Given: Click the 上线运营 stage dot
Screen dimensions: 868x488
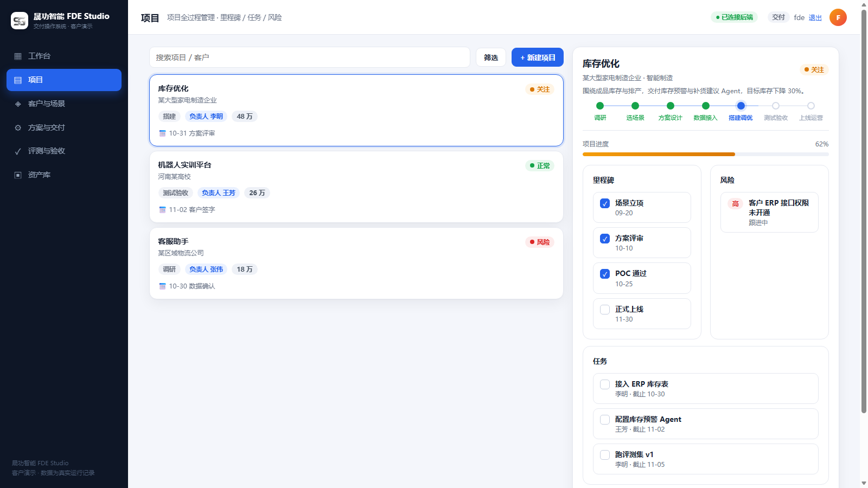Looking at the screenshot, I should (x=811, y=106).
